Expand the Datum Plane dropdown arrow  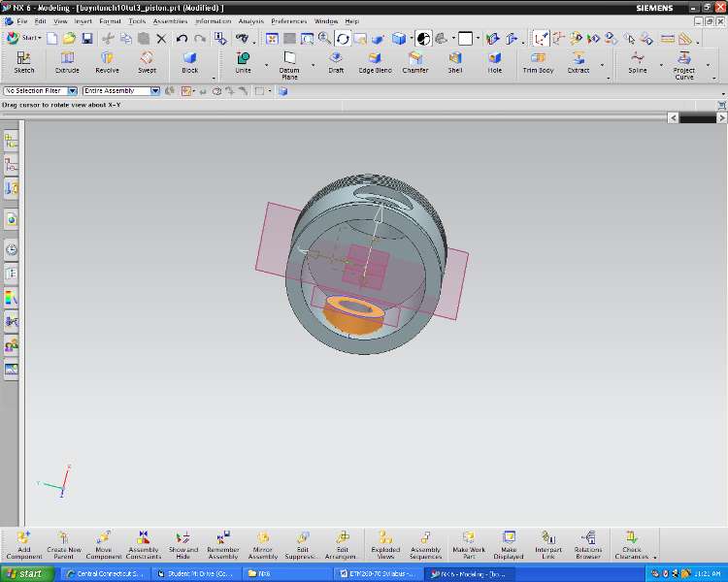tap(313, 66)
